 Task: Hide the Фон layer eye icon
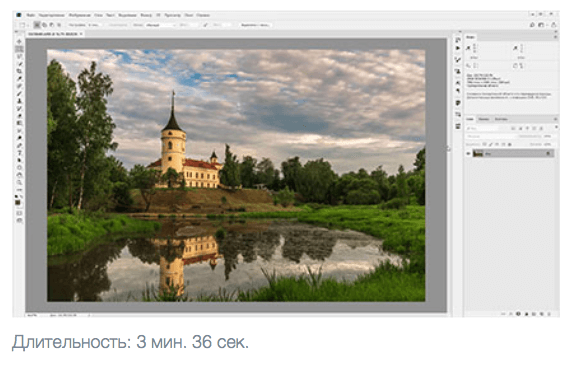pos(468,153)
